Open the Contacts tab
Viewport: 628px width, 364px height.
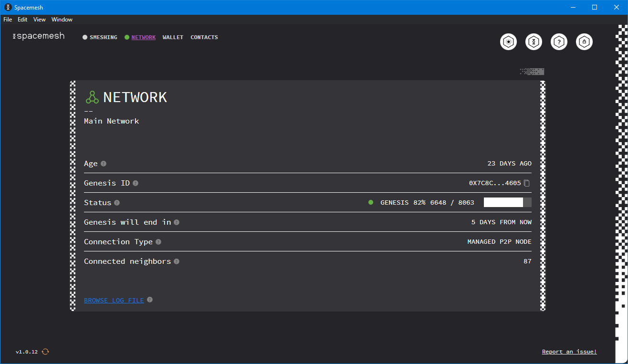pyautogui.click(x=204, y=37)
